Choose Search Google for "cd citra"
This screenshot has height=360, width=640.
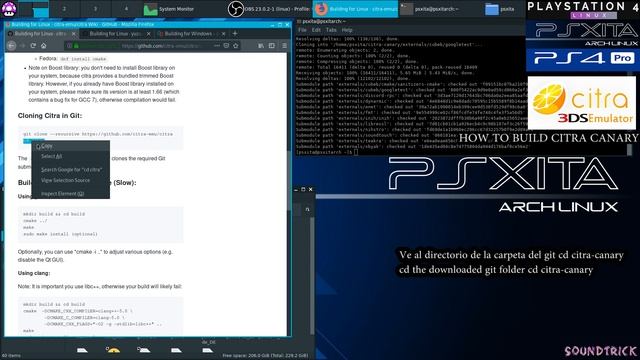pos(71,169)
